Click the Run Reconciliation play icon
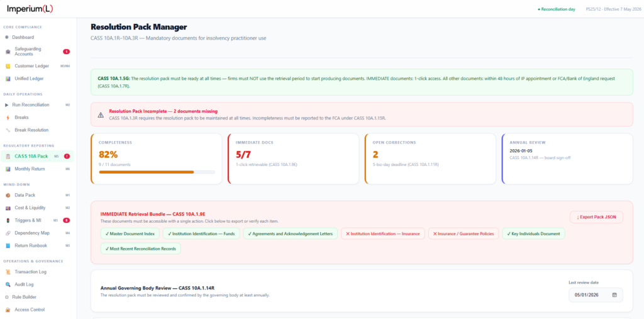This screenshot has height=319, width=644. click(6, 105)
